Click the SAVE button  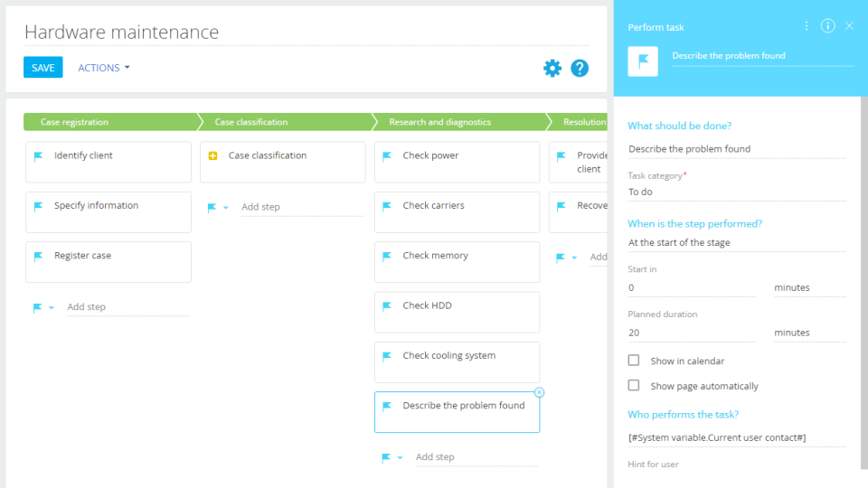(42, 68)
